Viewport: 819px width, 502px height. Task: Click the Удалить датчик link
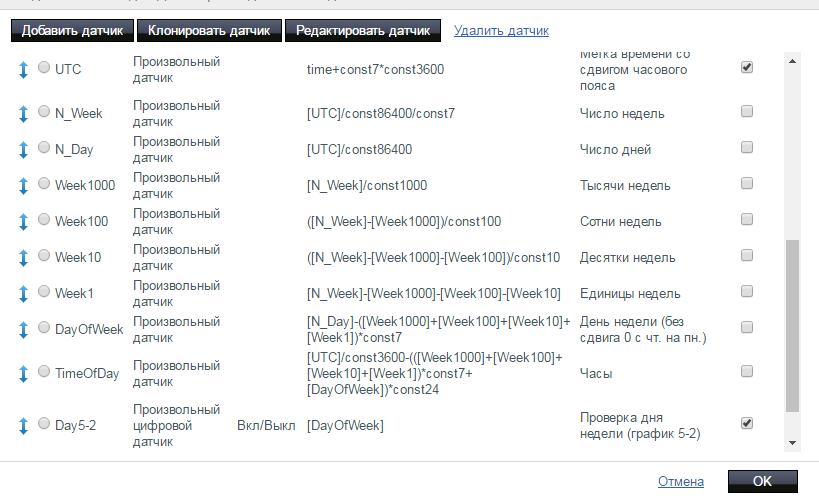click(501, 31)
